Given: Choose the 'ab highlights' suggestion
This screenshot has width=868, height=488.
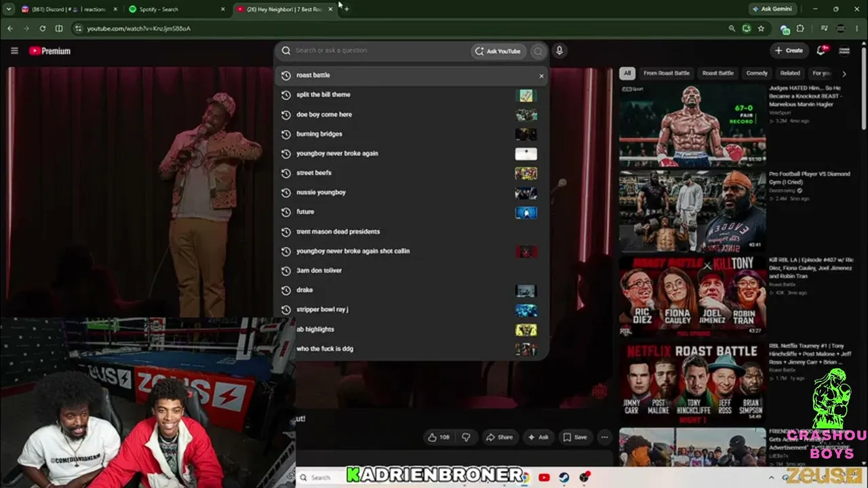Looking at the screenshot, I should 412,329.
